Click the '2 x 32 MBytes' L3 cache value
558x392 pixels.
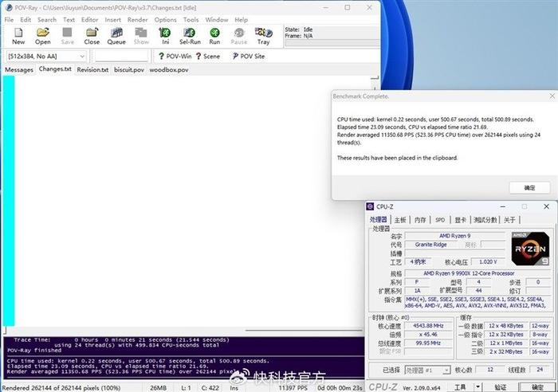[505, 351]
